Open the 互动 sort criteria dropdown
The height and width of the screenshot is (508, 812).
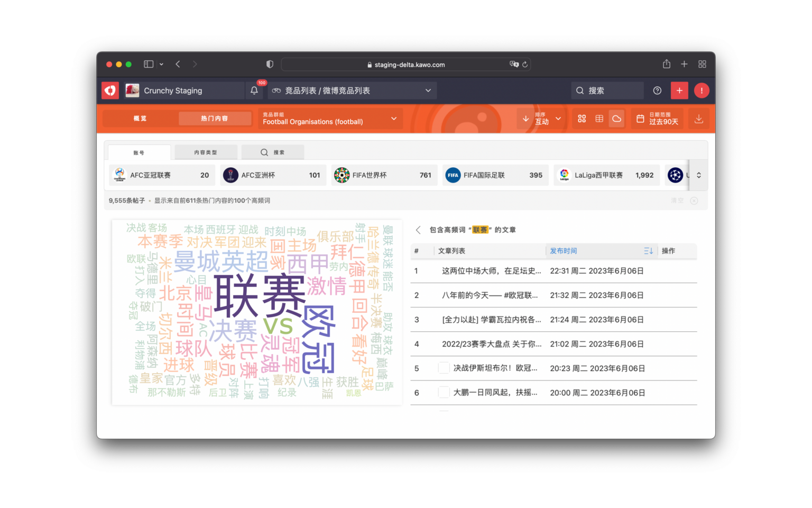click(x=558, y=119)
